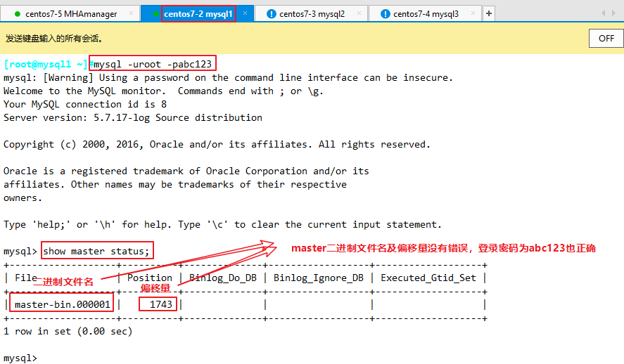This screenshot has height=364, width=624.
Task: Click the File column header
Action: (x=26, y=278)
